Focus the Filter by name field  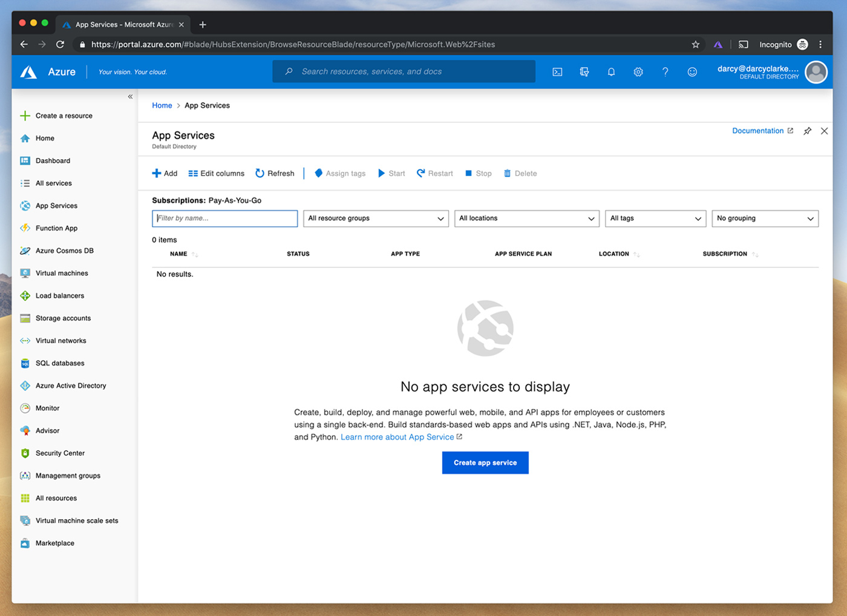point(224,218)
